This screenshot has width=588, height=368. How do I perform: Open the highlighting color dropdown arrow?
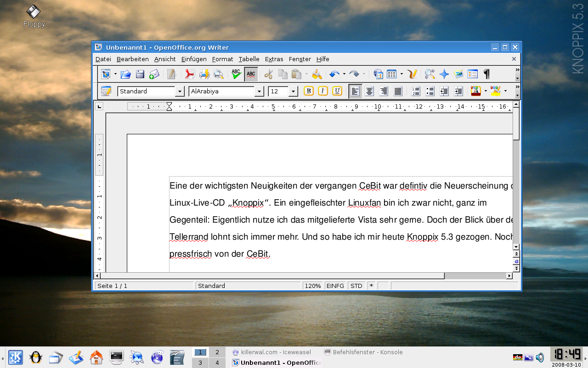pyautogui.click(x=505, y=91)
